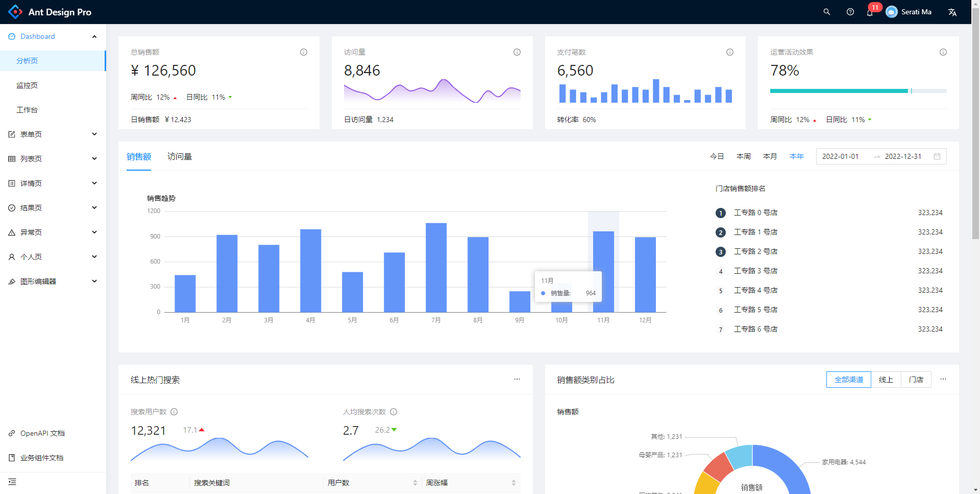The height and width of the screenshot is (494, 980).
Task: Click the 7月 bar in sales chart
Action: point(436,268)
